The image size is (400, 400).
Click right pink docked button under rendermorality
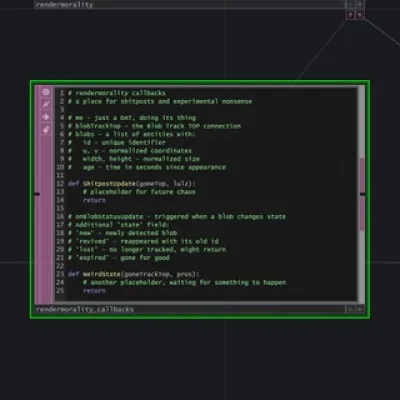pyautogui.click(x=360, y=15)
